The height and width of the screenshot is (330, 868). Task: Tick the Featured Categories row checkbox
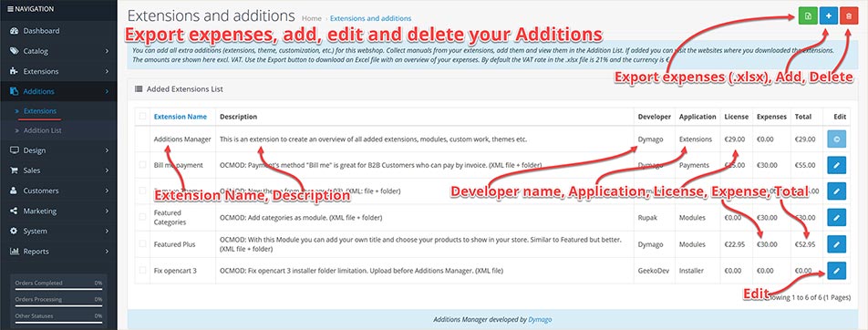(143, 218)
